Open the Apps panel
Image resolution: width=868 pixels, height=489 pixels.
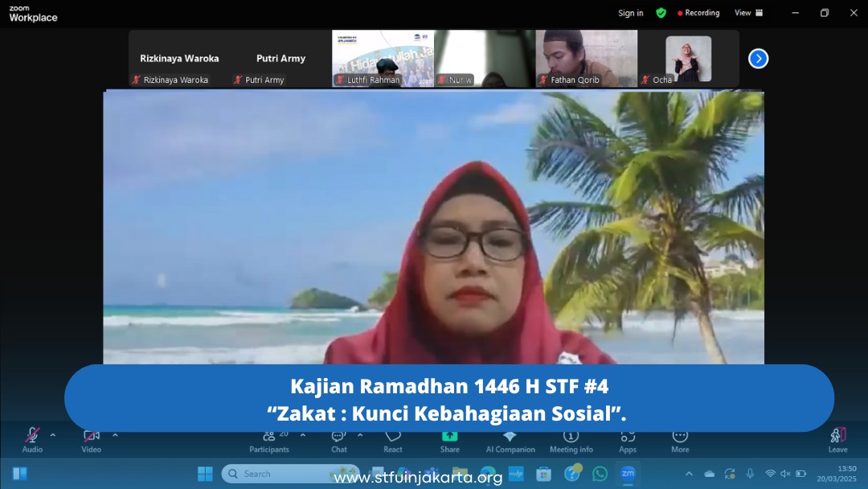[628, 439]
